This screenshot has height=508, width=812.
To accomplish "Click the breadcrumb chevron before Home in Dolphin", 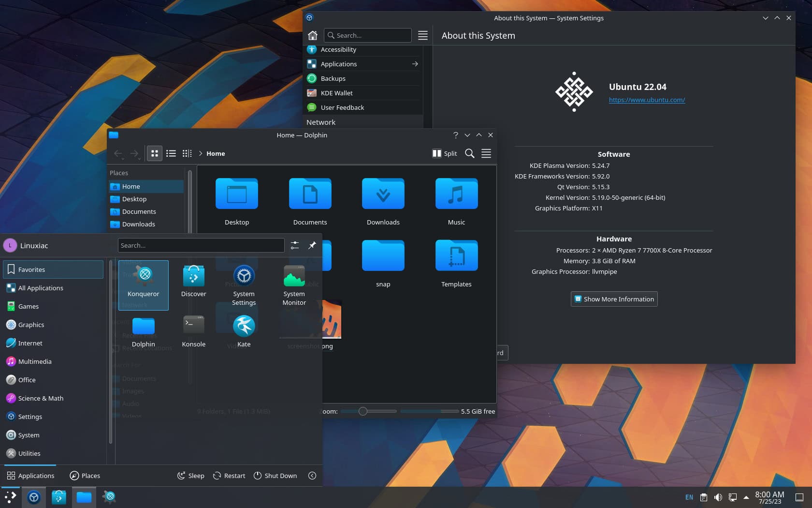I will tap(200, 153).
